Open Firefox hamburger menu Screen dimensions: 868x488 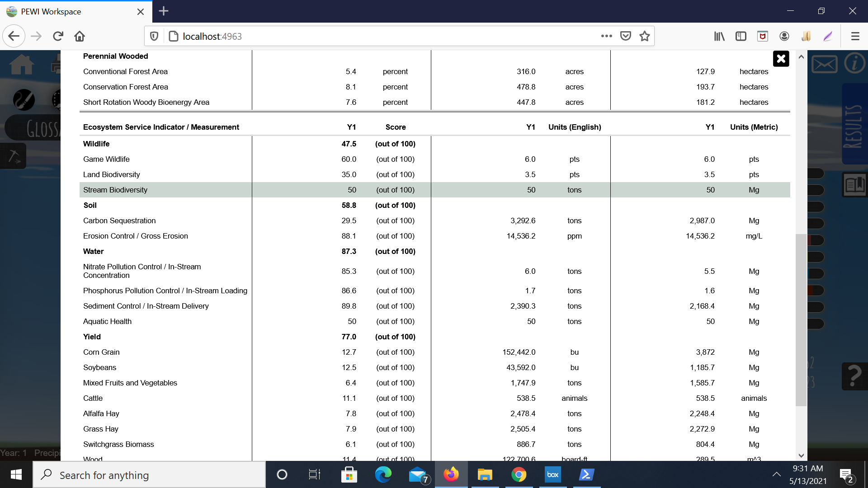[855, 36]
